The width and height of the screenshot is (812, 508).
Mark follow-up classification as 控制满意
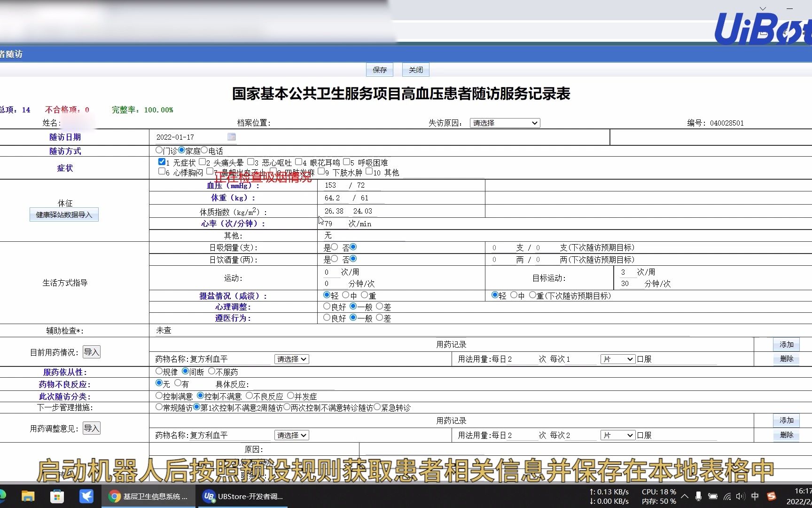click(159, 396)
